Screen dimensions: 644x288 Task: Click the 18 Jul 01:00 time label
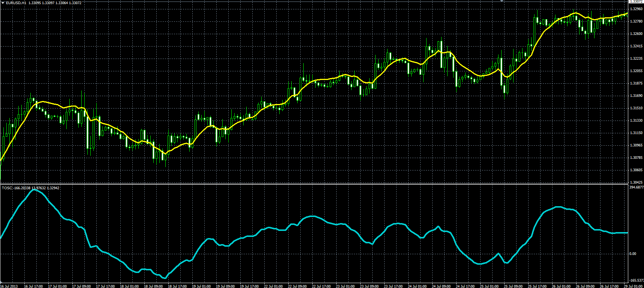tap(129, 286)
